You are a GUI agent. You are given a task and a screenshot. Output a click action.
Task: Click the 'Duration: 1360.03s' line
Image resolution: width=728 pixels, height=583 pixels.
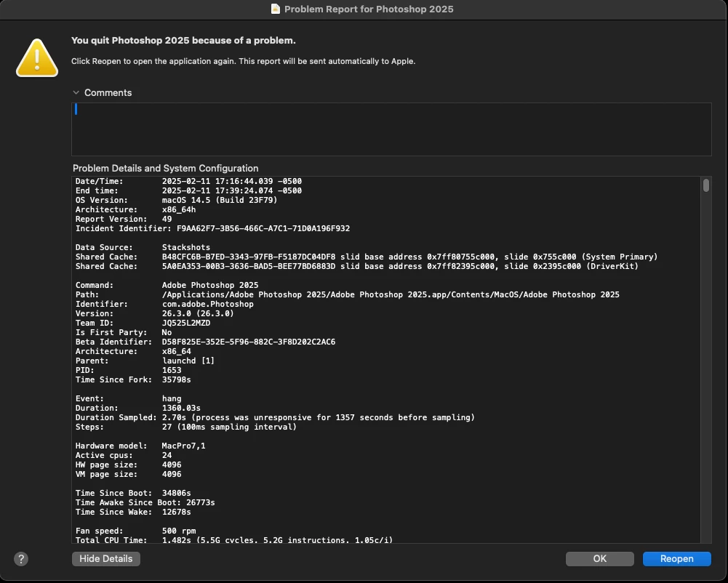pos(138,408)
